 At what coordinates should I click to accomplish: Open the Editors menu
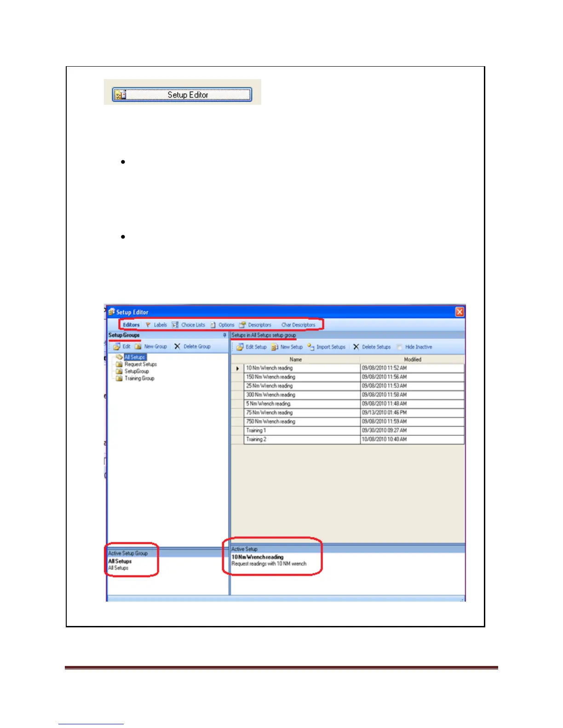click(131, 325)
